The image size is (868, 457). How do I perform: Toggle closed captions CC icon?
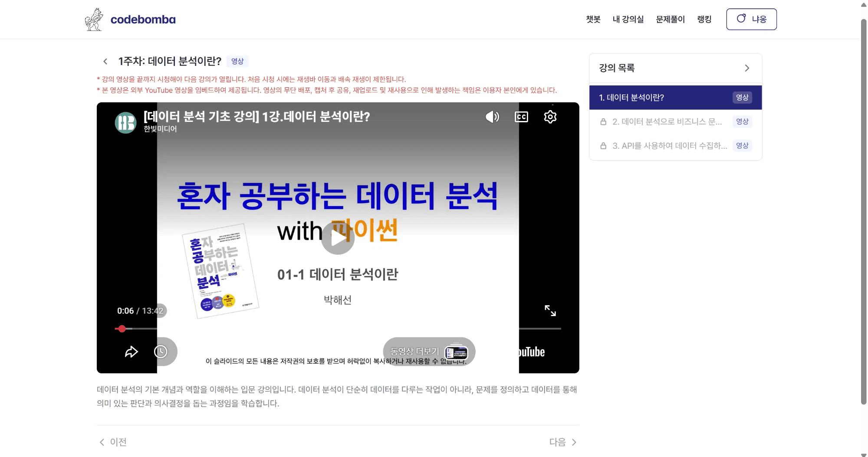pos(521,117)
